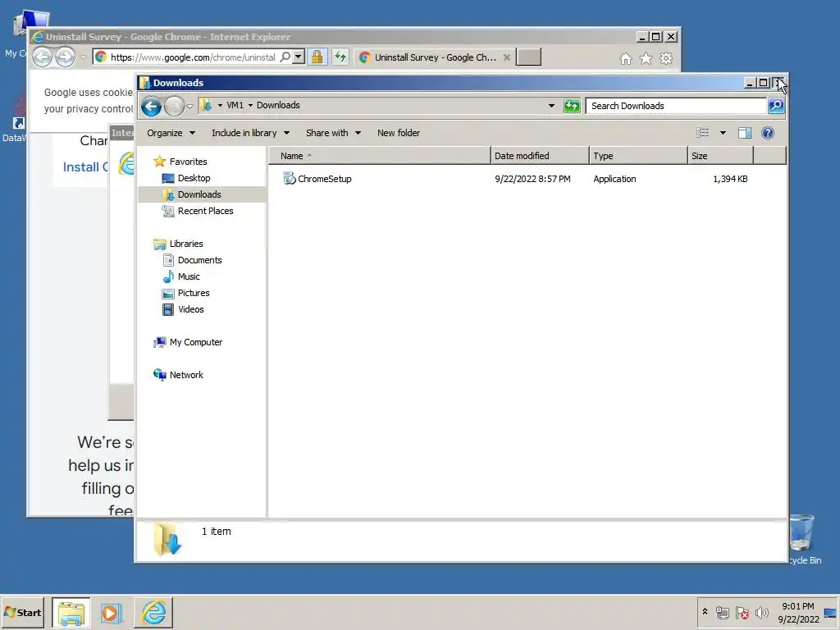
Task: Expand the VM1 breadcrumb arrow
Action: pyautogui.click(x=250, y=106)
